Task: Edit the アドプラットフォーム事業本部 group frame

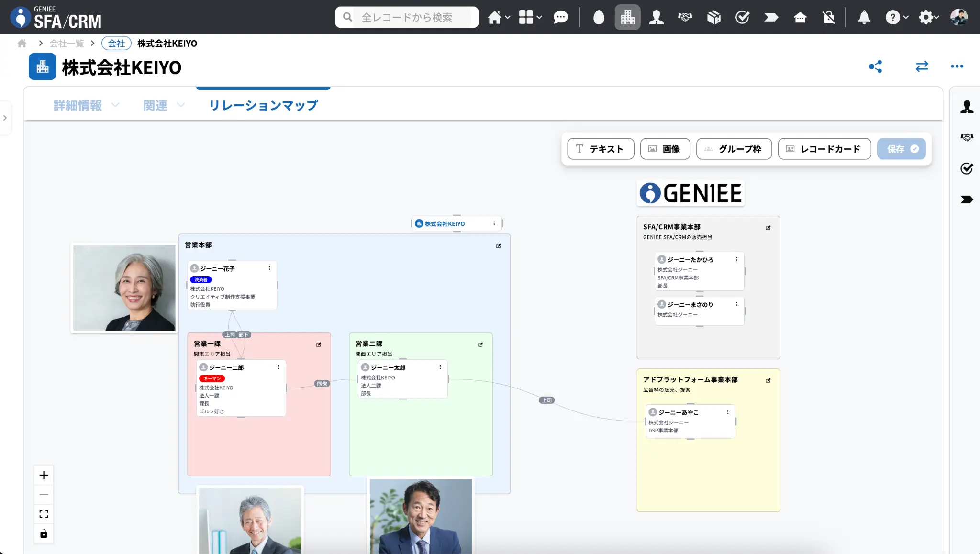Action: point(768,380)
